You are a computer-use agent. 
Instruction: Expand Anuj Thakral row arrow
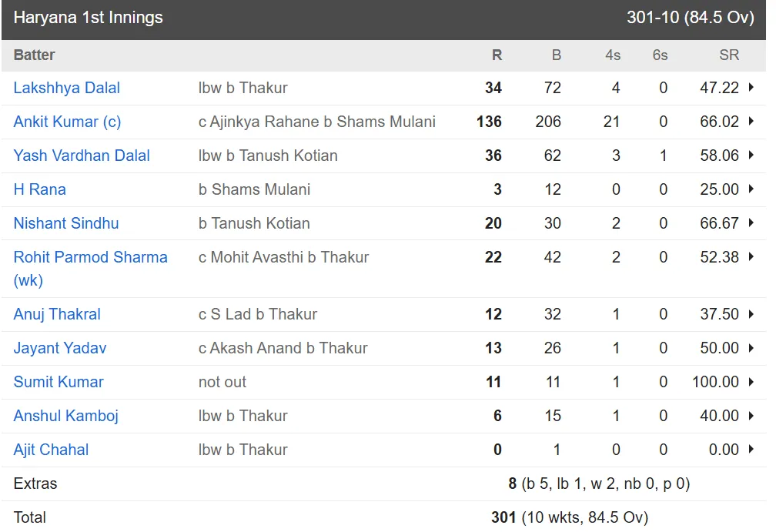[x=751, y=314]
